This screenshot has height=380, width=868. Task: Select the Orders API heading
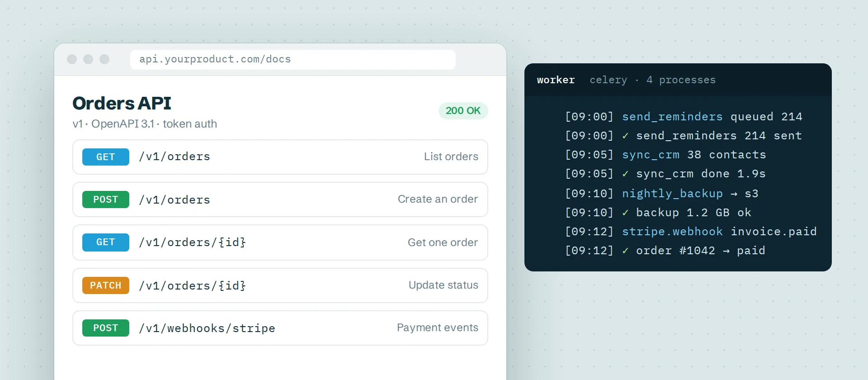[122, 103]
